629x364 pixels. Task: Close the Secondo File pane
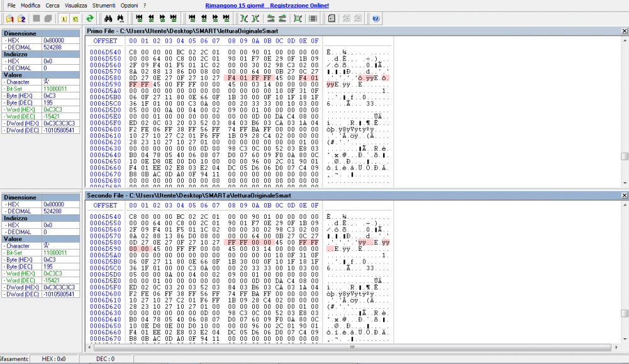point(624,196)
